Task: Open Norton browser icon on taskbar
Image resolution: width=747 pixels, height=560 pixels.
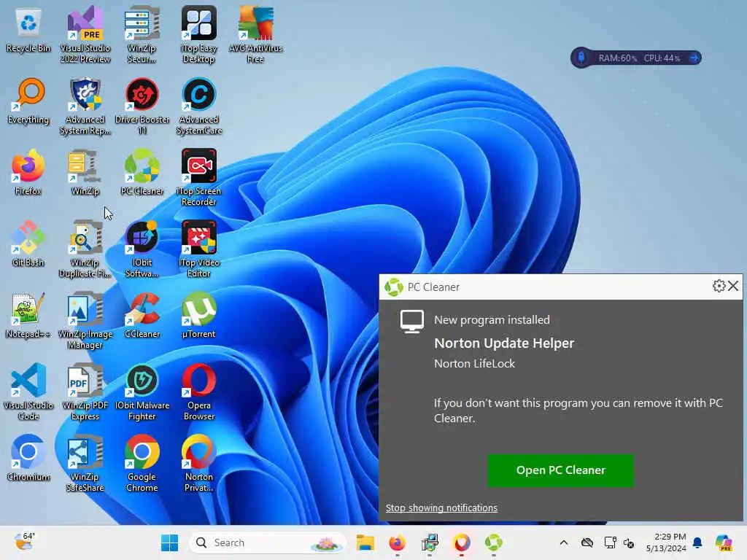Action: click(462, 542)
